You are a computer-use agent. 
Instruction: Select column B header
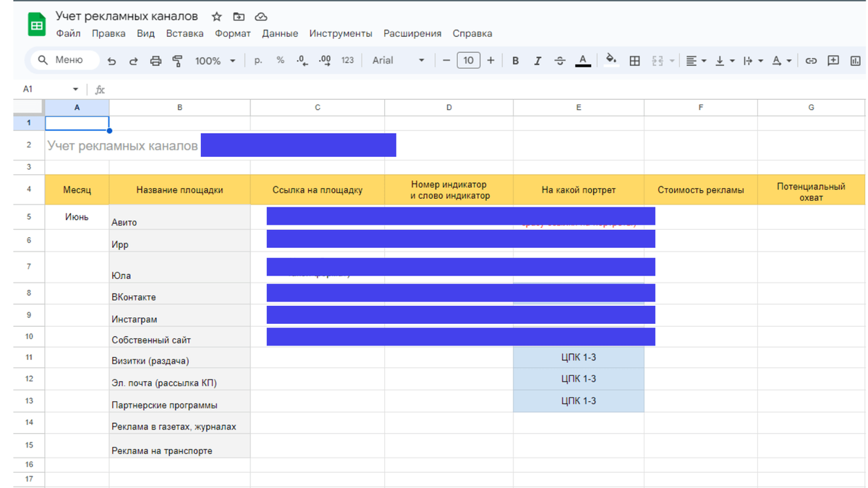tap(179, 107)
